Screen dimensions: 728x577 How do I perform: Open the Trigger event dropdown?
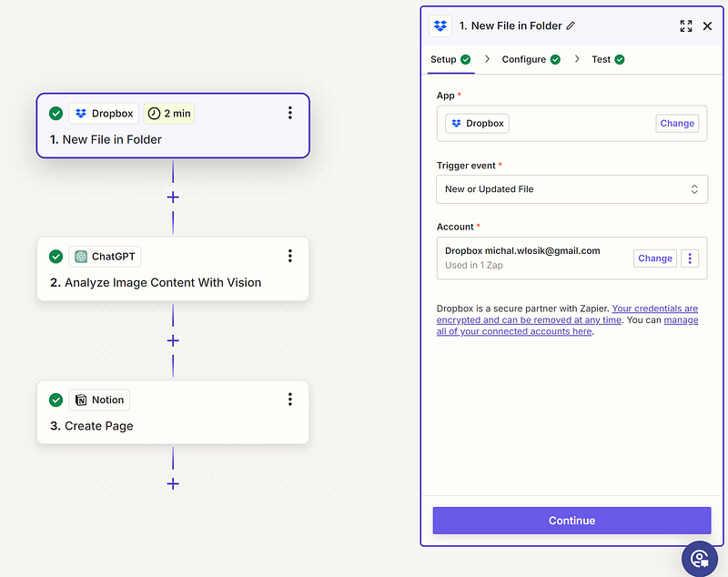click(571, 189)
